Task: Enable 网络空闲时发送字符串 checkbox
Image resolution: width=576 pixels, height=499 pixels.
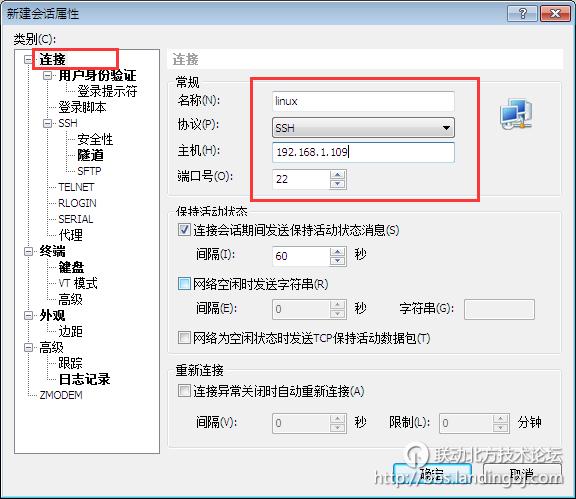Action: point(184,284)
